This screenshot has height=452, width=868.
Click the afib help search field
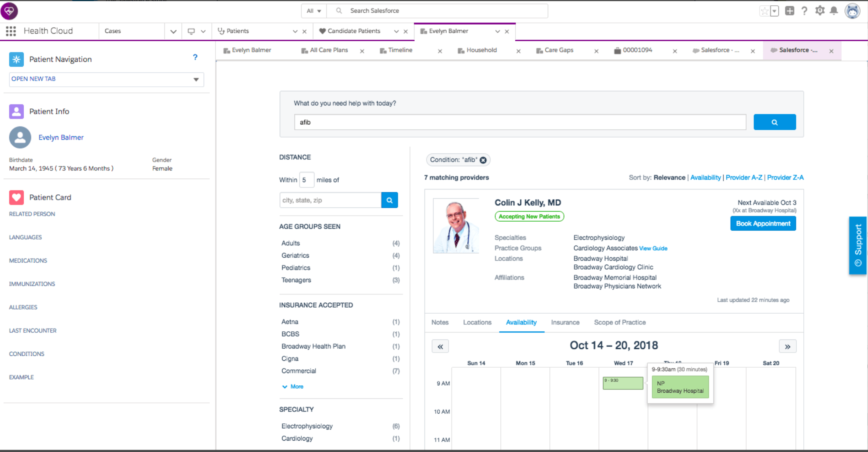(x=520, y=122)
